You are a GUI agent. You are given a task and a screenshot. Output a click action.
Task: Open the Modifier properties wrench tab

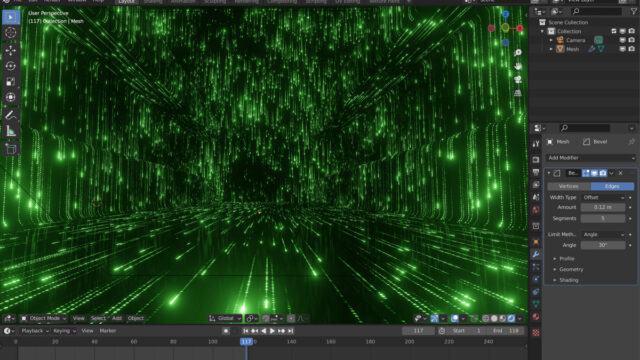(x=536, y=254)
